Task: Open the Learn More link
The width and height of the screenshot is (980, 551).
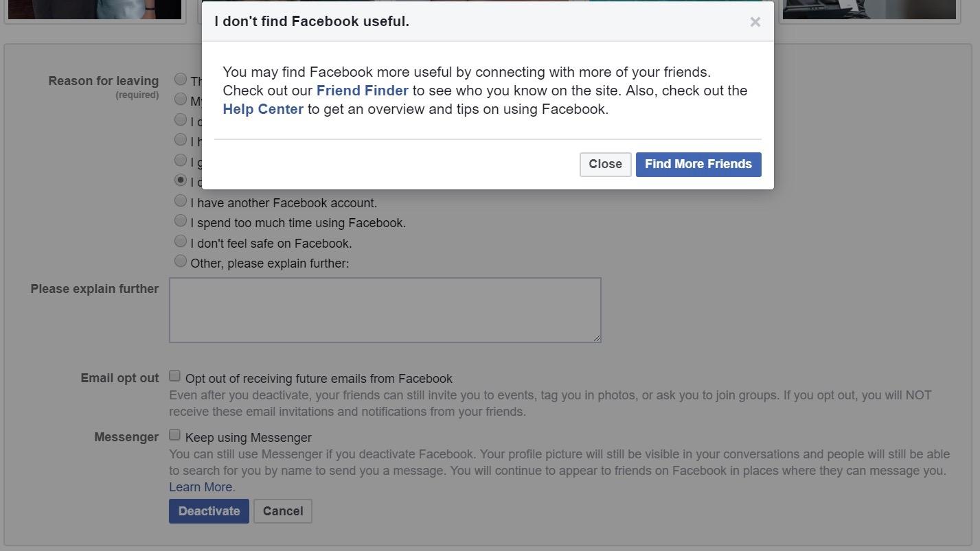Action: [202, 487]
